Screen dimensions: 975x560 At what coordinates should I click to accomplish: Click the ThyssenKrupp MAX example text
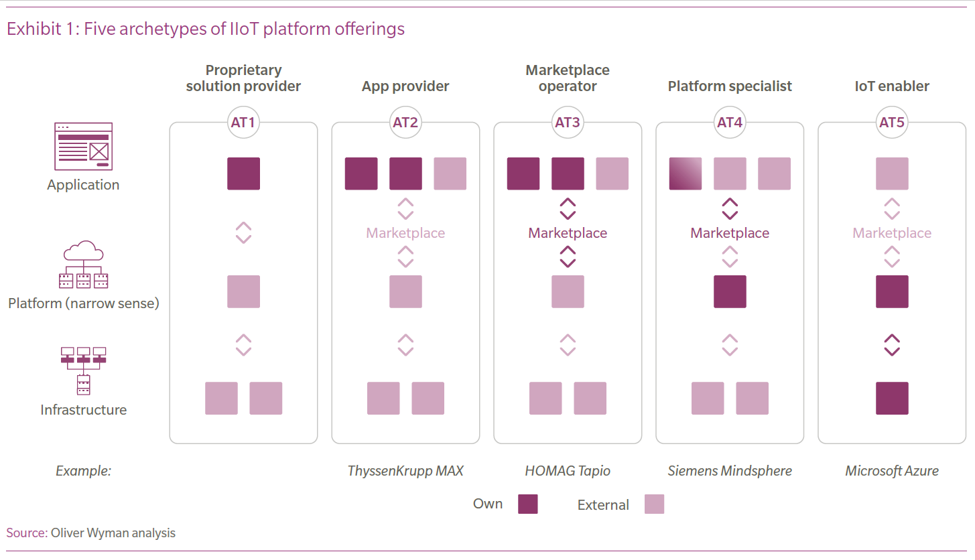point(405,471)
